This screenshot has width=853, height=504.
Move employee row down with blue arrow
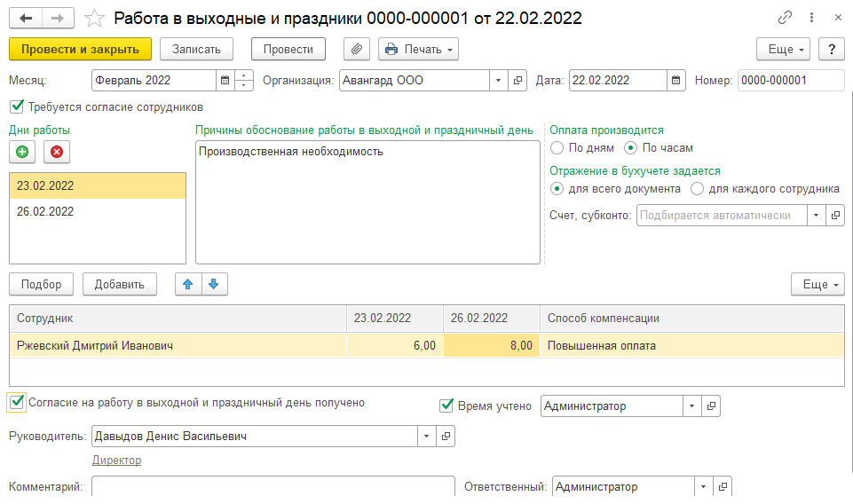coord(215,284)
